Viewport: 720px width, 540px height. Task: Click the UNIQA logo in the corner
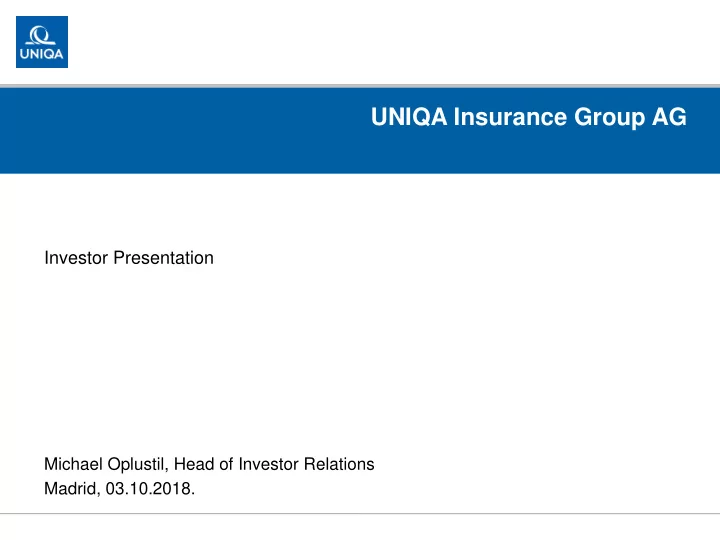tap(42, 42)
